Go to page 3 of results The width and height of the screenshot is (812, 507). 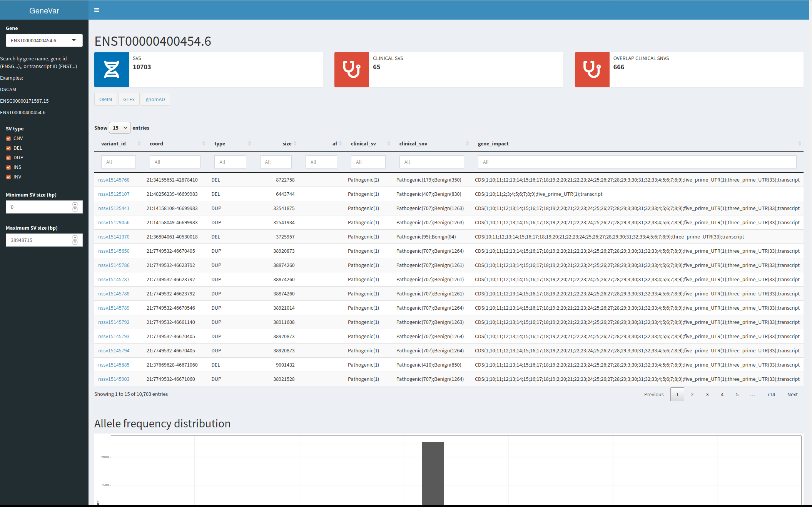[x=707, y=394]
